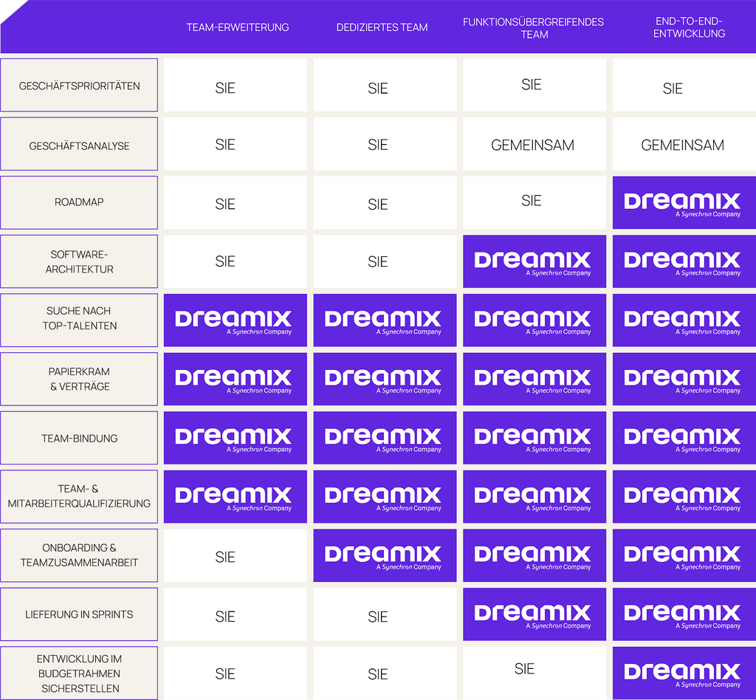
Task: Click Gemeinsam cell under Funktionsübergreifendes Team
Action: (532, 145)
